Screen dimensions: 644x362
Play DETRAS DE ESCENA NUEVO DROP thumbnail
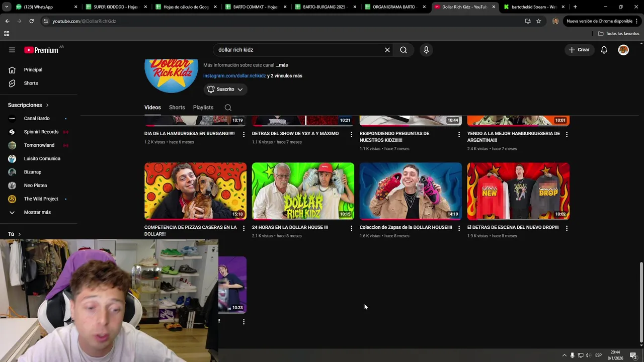pos(518,191)
